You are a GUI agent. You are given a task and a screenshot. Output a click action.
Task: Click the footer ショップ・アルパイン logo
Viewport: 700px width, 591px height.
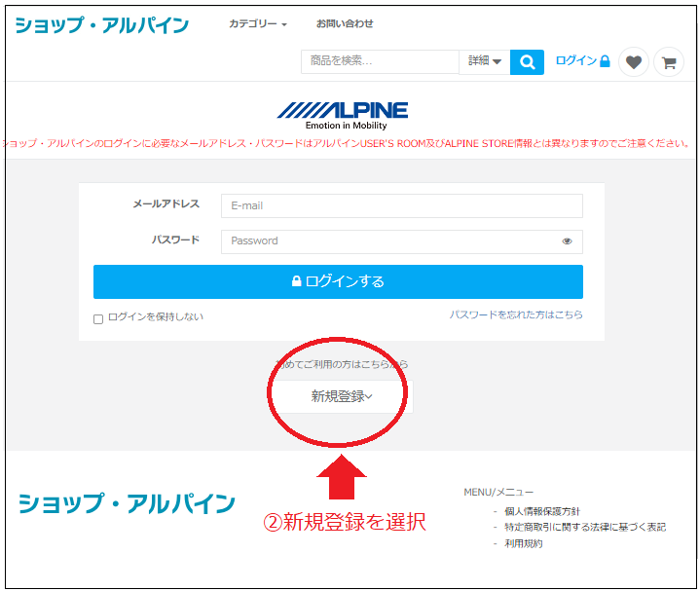click(x=127, y=503)
